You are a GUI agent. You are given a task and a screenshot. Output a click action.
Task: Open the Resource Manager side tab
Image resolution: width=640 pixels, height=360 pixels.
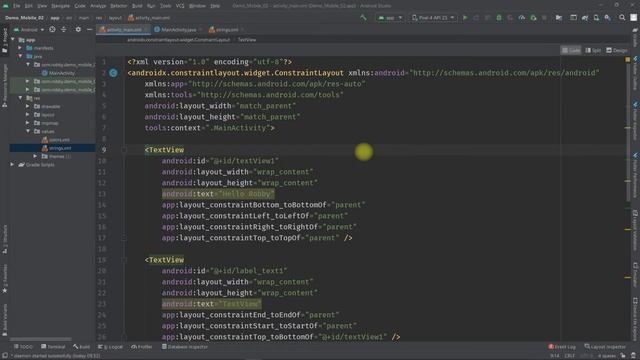[5, 85]
